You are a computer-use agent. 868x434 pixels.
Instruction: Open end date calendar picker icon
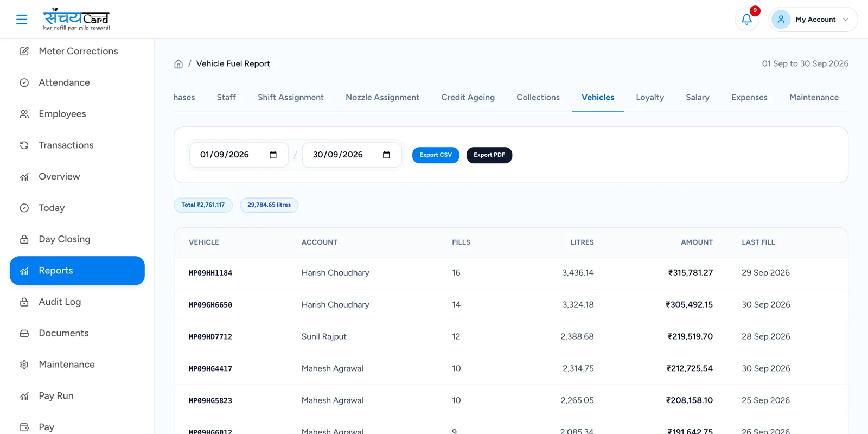[x=386, y=155]
